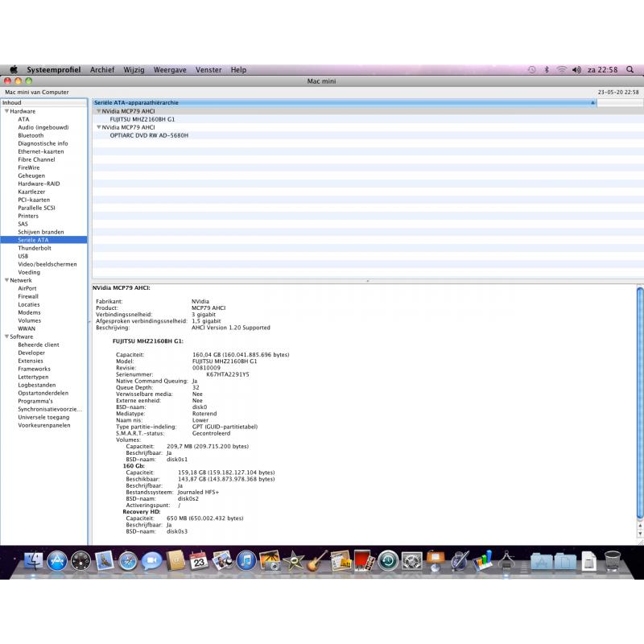The height and width of the screenshot is (644, 644).
Task: Collapse NVidia MCP79 AHCI above OPTIARC row
Action: point(98,127)
